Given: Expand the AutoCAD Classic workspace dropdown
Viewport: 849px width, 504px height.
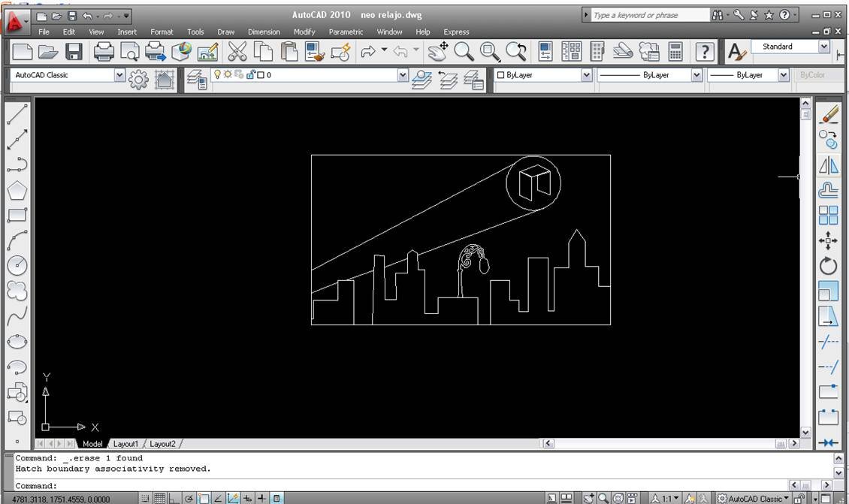Looking at the screenshot, I should click(x=119, y=74).
